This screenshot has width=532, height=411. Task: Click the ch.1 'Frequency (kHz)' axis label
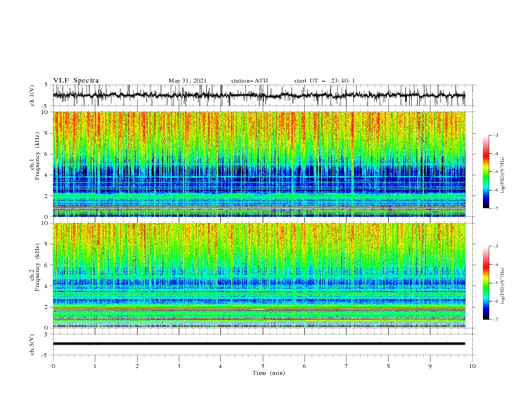pyautogui.click(x=38, y=156)
